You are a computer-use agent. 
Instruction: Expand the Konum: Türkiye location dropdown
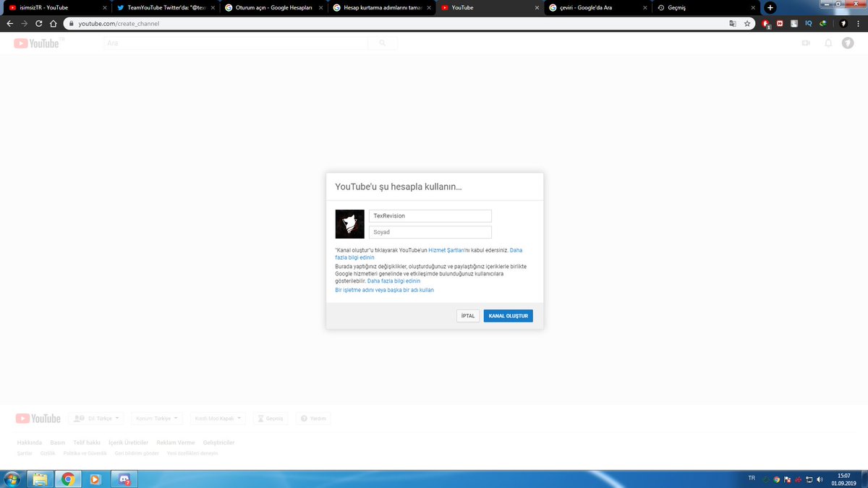[156, 419]
